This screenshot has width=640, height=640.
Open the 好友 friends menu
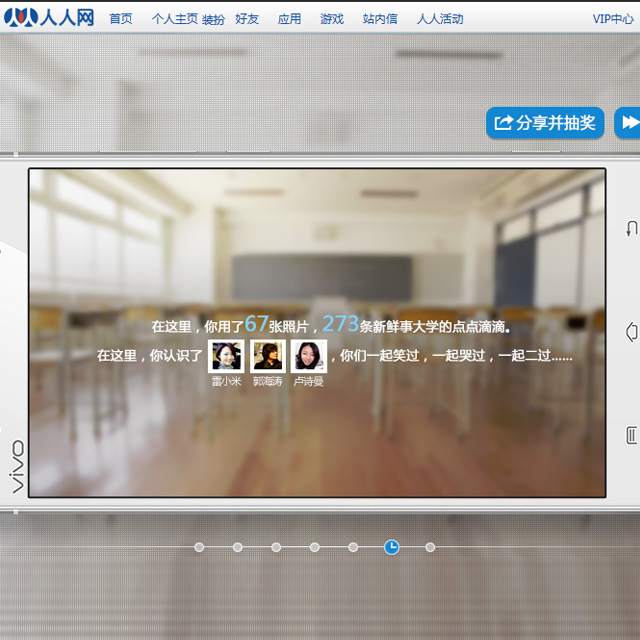click(x=247, y=19)
